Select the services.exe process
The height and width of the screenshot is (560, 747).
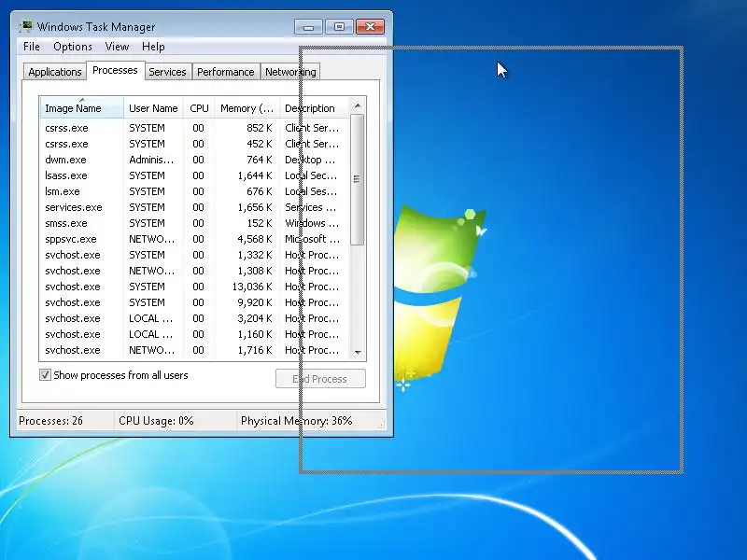[x=194, y=207]
